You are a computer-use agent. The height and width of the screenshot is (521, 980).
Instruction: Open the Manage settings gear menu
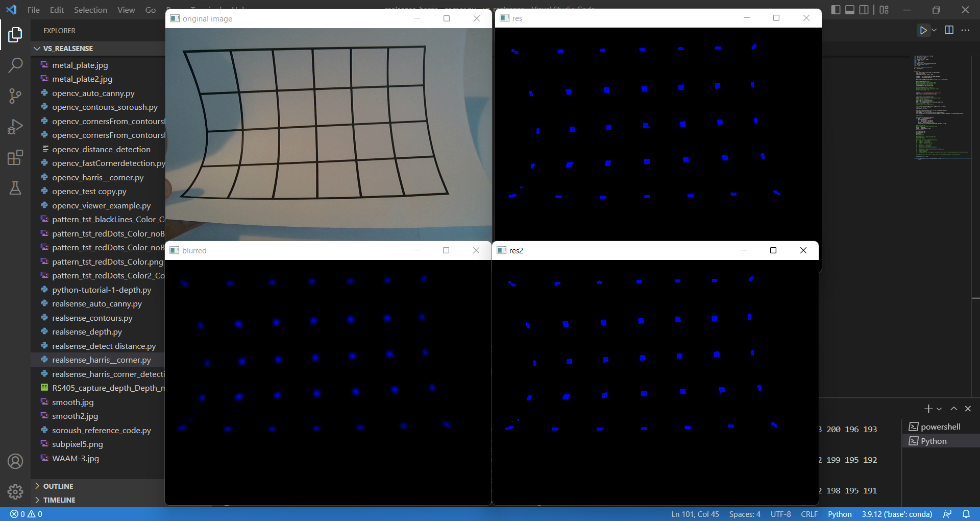coord(15,491)
